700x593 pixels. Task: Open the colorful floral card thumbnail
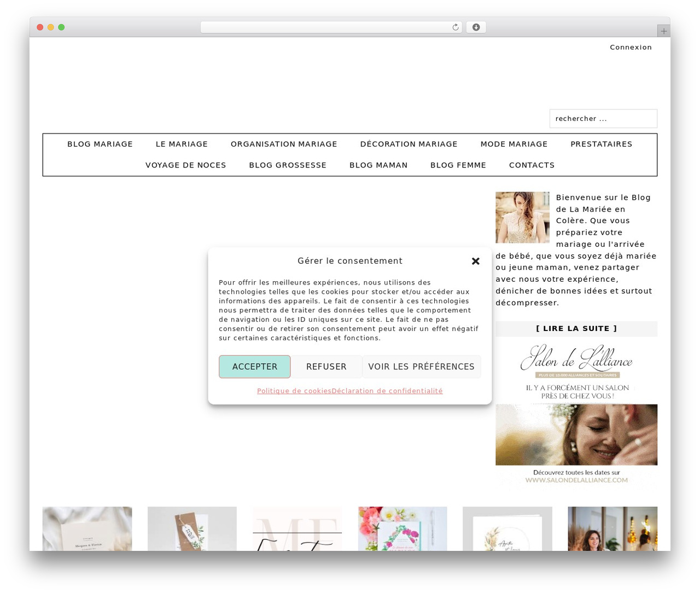click(x=402, y=528)
